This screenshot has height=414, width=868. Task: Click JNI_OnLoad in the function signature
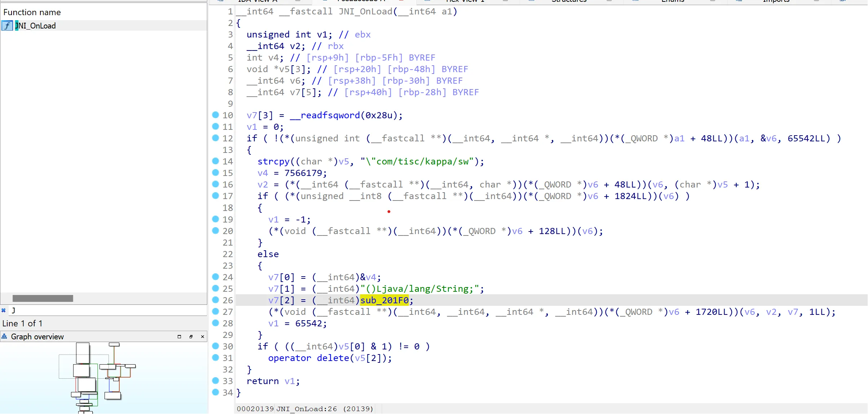coord(366,12)
